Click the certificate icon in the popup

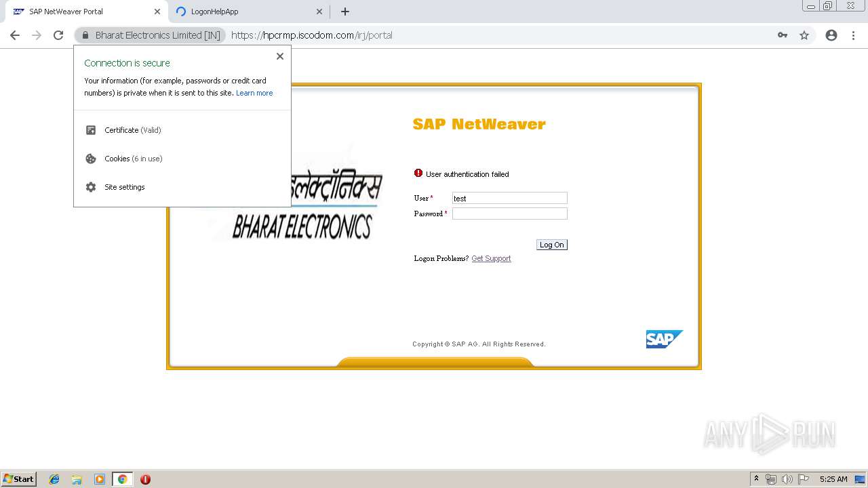[x=91, y=130]
